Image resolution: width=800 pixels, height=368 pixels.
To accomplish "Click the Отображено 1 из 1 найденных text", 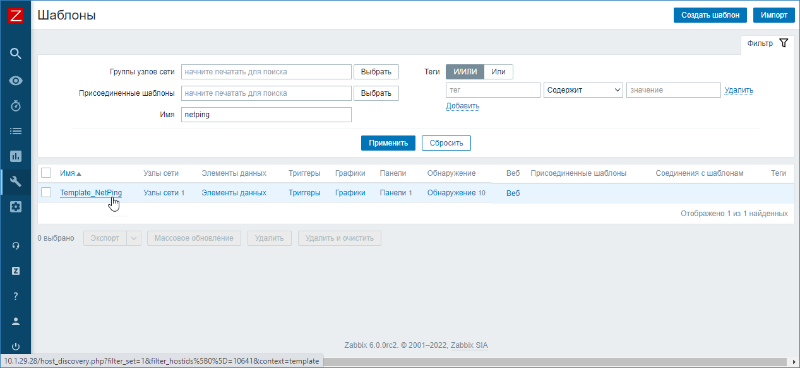I will coord(734,213).
